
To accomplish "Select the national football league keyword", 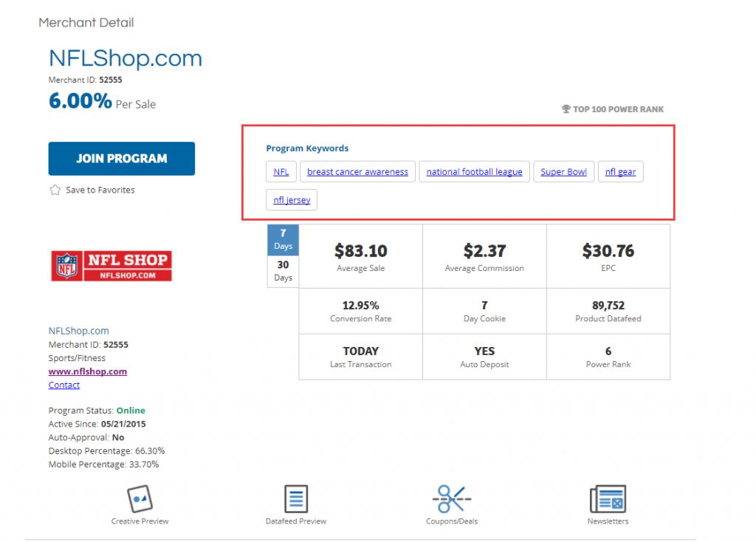I will pos(475,171).
